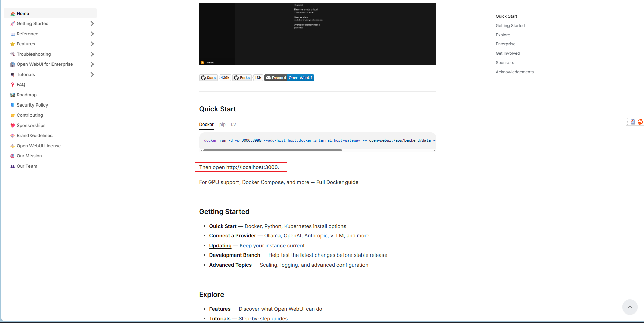Open the Connect a Provider link

click(233, 236)
